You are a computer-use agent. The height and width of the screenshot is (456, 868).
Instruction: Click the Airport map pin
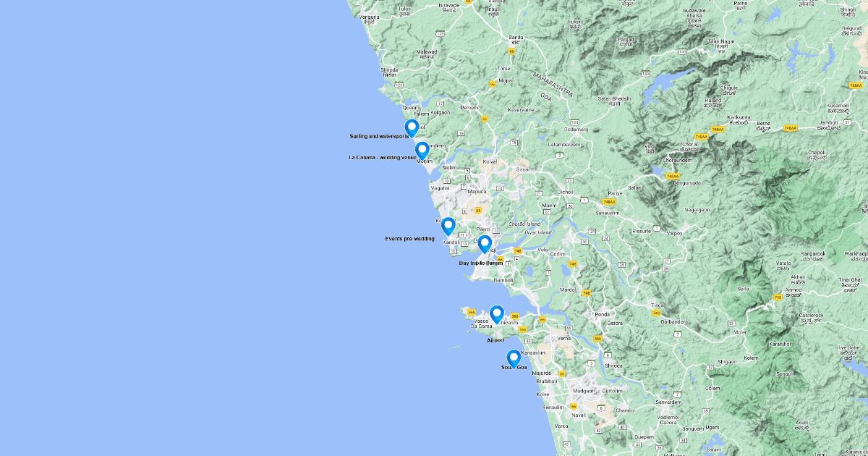pyautogui.click(x=496, y=314)
